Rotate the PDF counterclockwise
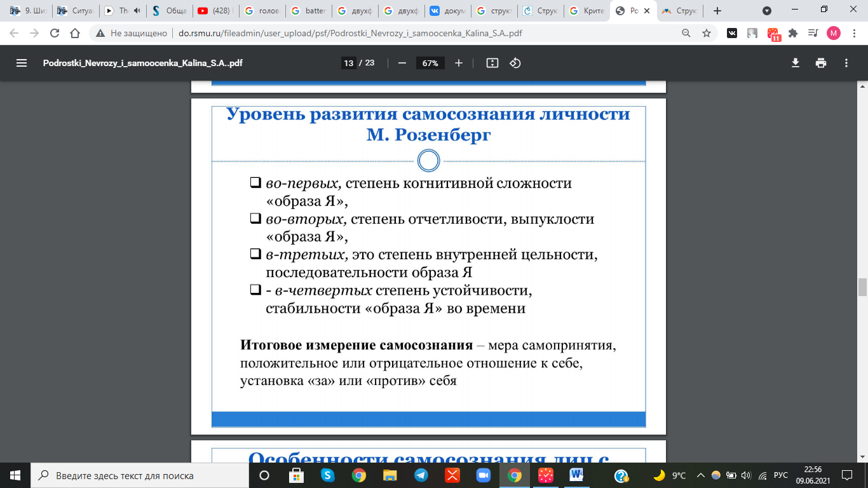The height and width of the screenshot is (488, 868). pos(515,63)
